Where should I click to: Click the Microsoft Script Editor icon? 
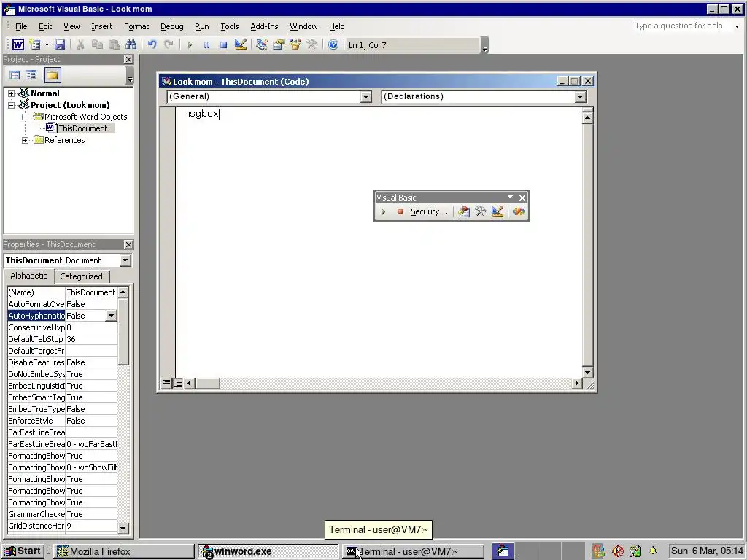519,211
